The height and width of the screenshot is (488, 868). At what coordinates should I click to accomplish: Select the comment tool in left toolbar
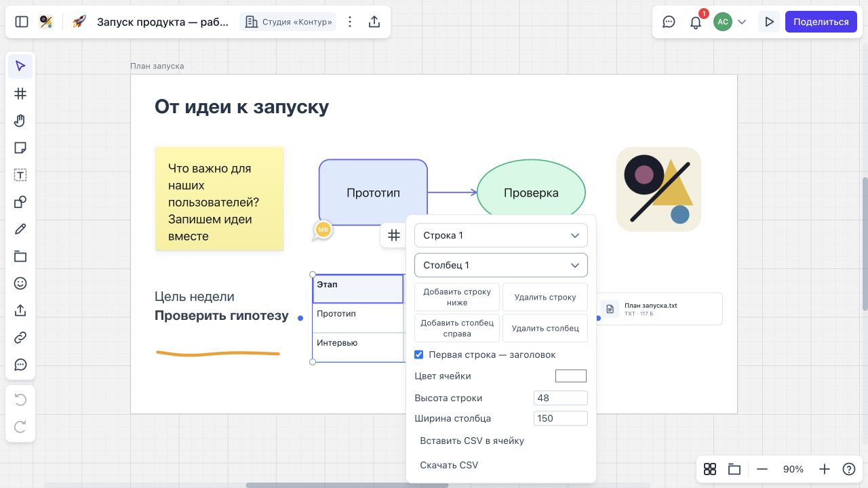coord(20,365)
